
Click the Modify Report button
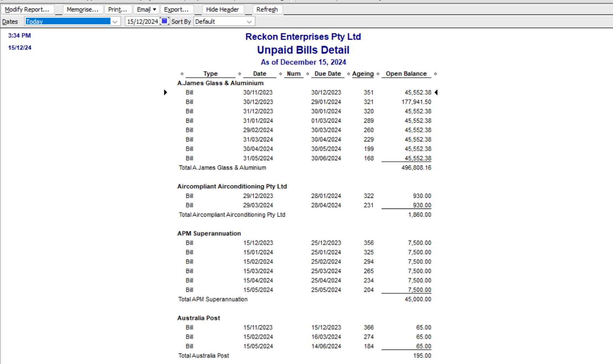[x=27, y=10]
